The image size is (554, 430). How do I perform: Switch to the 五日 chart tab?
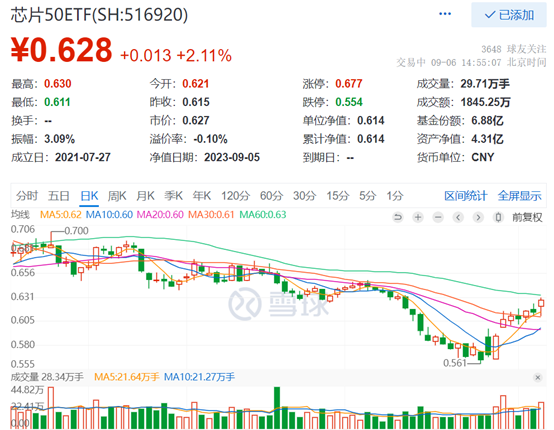pyautogui.click(x=59, y=195)
